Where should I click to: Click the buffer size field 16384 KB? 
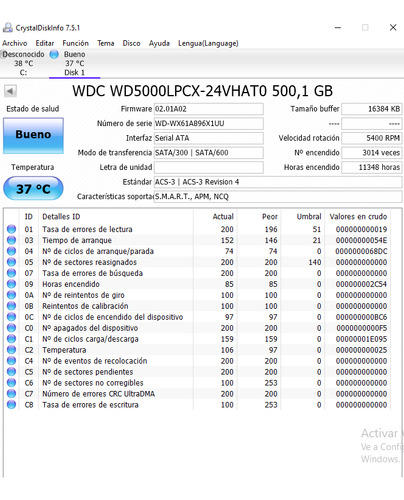point(372,109)
